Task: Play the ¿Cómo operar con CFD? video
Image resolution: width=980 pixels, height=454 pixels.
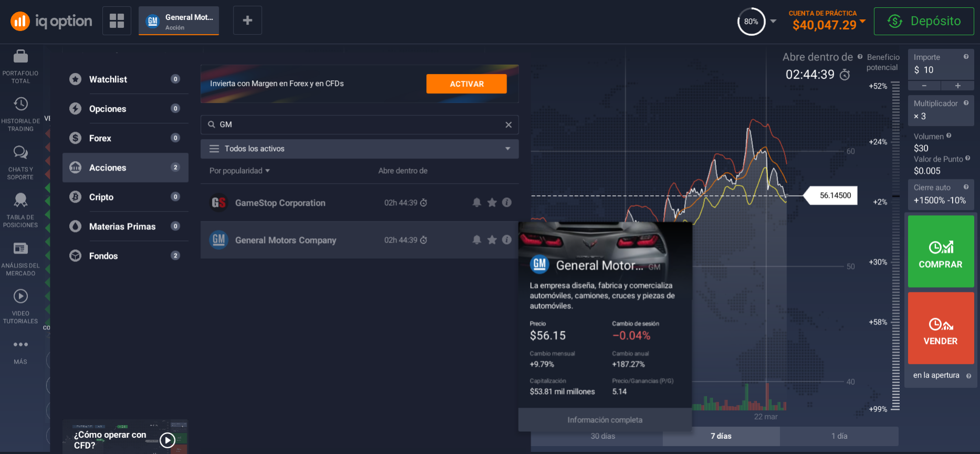Action: click(x=167, y=440)
